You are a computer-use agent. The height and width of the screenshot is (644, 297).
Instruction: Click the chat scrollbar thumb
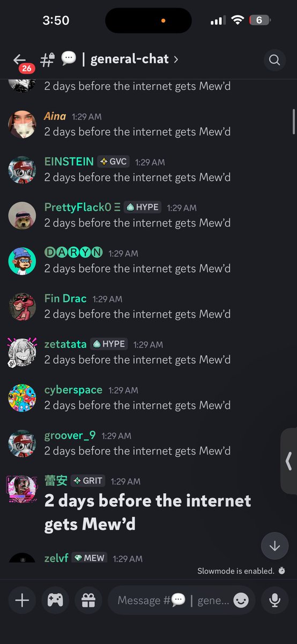(294, 121)
